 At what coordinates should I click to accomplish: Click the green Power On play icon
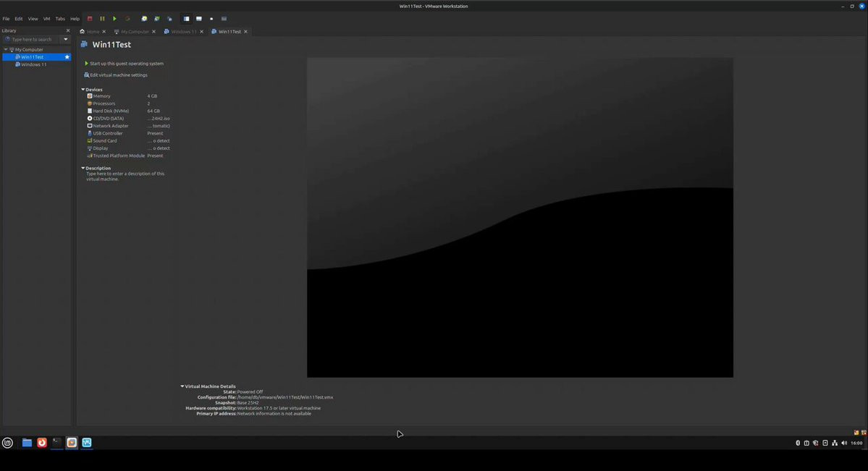click(x=114, y=19)
